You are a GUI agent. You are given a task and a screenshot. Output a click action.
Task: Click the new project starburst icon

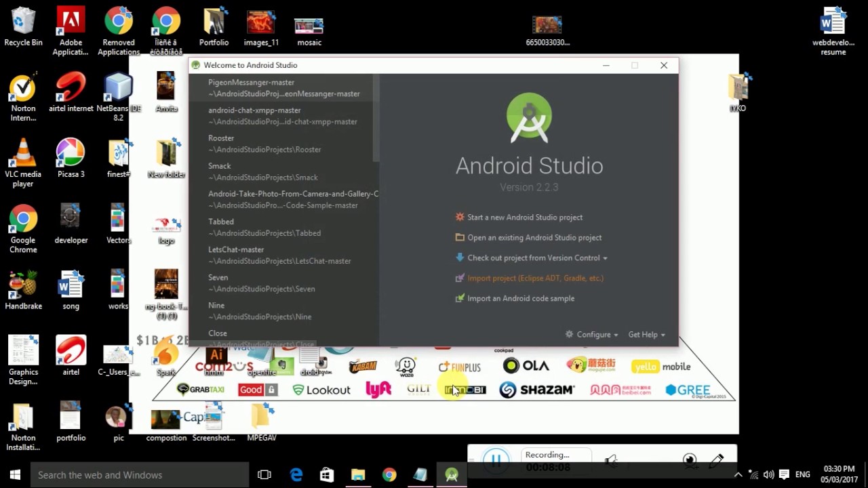(460, 217)
